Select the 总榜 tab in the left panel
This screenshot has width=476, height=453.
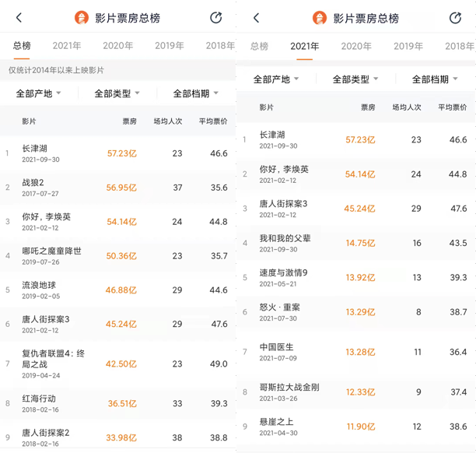click(22, 46)
